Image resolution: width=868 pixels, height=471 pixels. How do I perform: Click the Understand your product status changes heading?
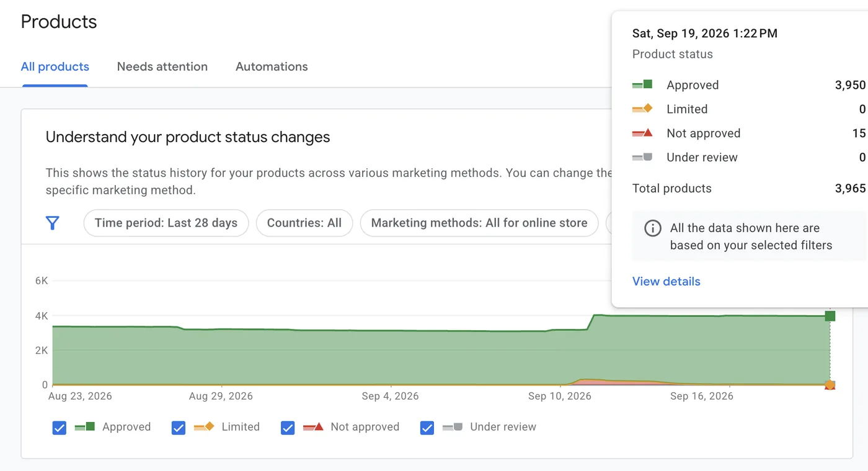point(188,137)
